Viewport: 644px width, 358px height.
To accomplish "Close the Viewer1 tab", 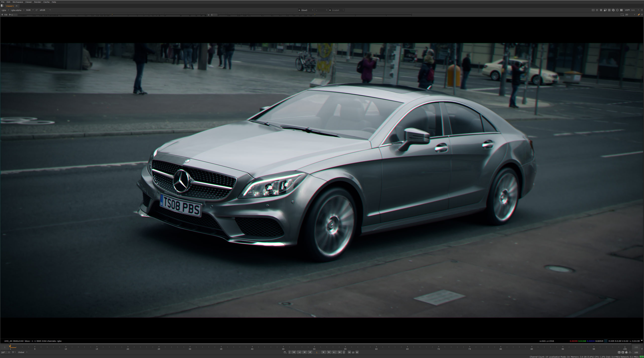I will click(x=17, y=6).
